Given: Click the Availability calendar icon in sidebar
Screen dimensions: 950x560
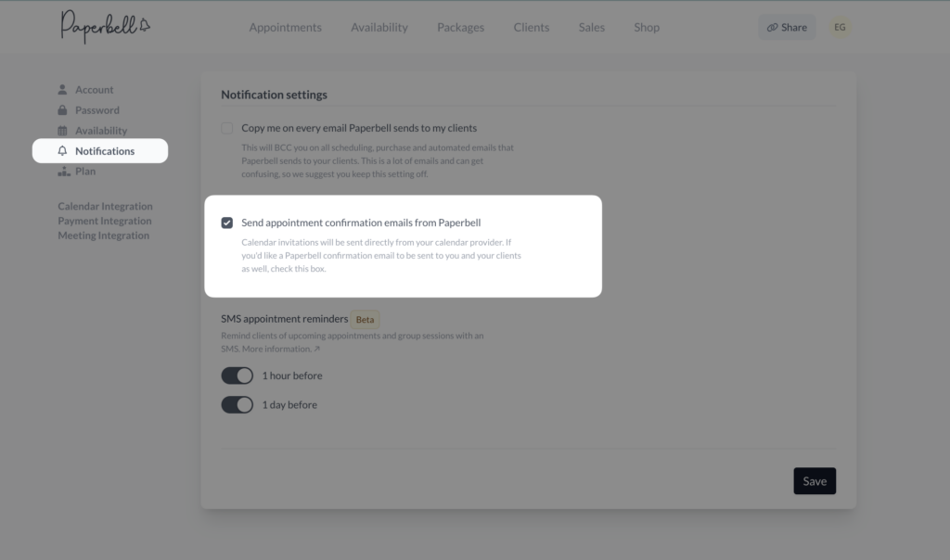Looking at the screenshot, I should tap(63, 131).
